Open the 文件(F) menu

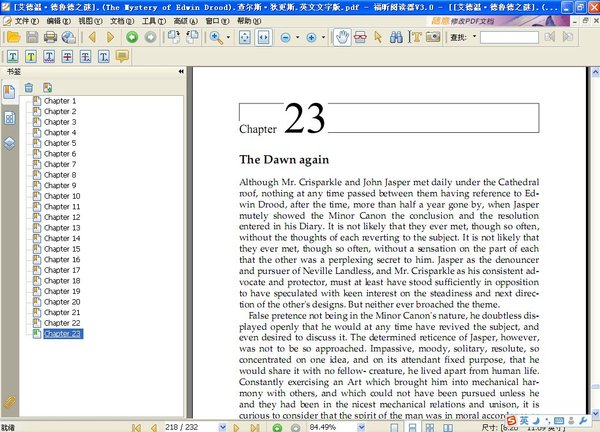[x=26, y=21]
